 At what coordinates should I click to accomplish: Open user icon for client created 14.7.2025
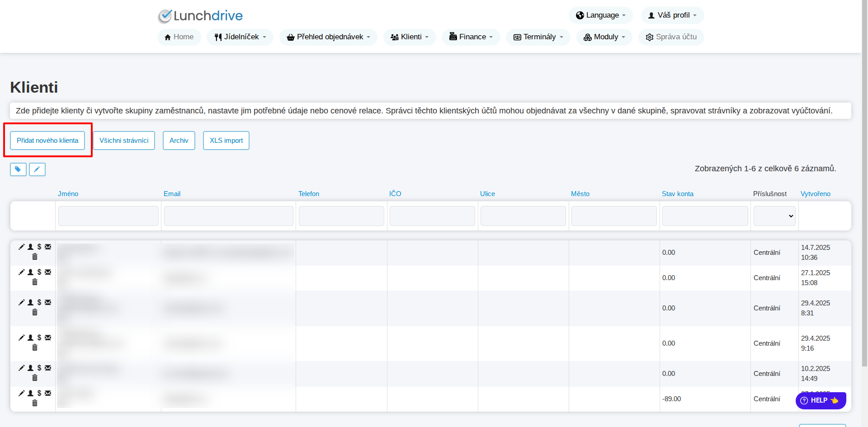click(30, 247)
